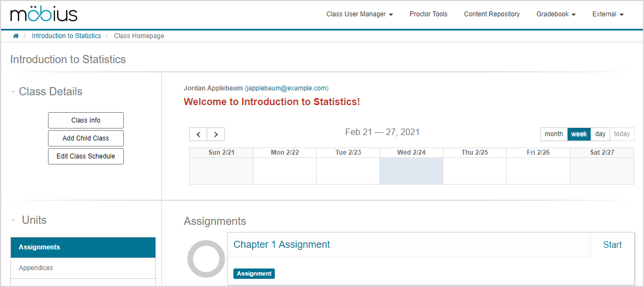Open the Content Repository menu item
Image resolution: width=644 pixels, height=287 pixels.
(491, 14)
